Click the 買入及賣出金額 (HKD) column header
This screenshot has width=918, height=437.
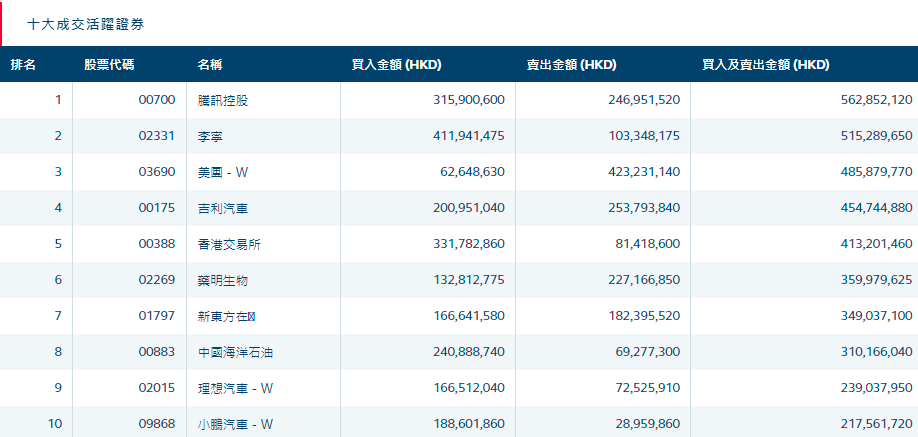coord(766,65)
